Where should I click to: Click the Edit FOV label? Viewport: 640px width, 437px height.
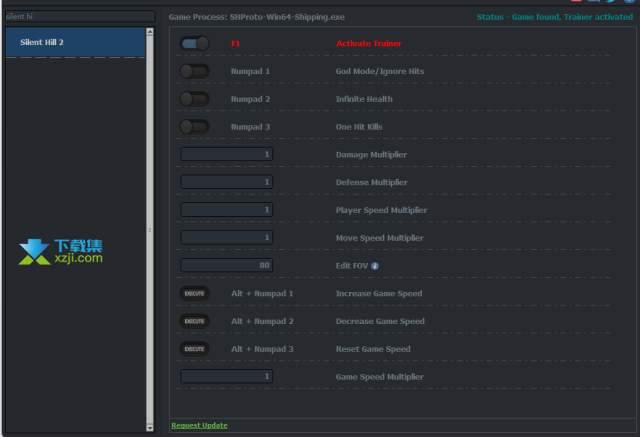click(x=352, y=266)
